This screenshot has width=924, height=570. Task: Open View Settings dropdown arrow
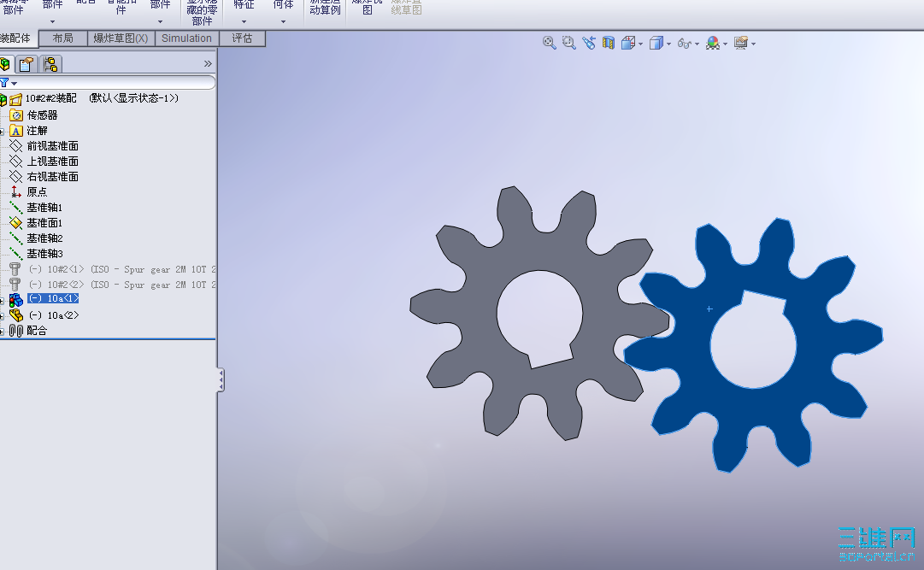754,44
